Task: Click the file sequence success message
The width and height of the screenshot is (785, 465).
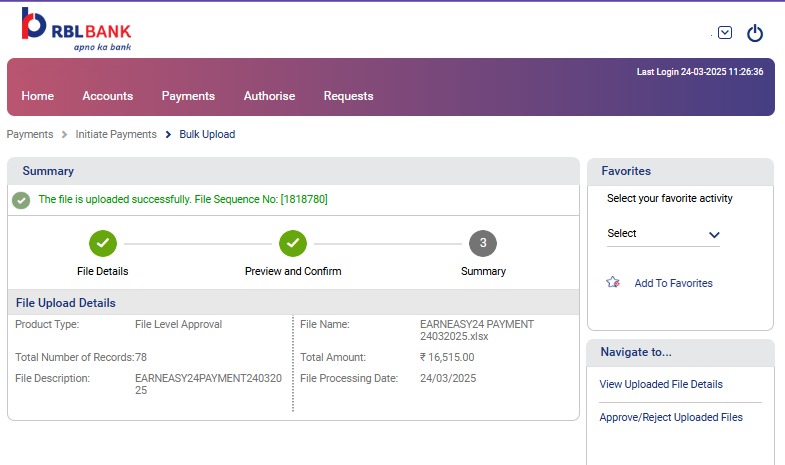Action: 183,199
